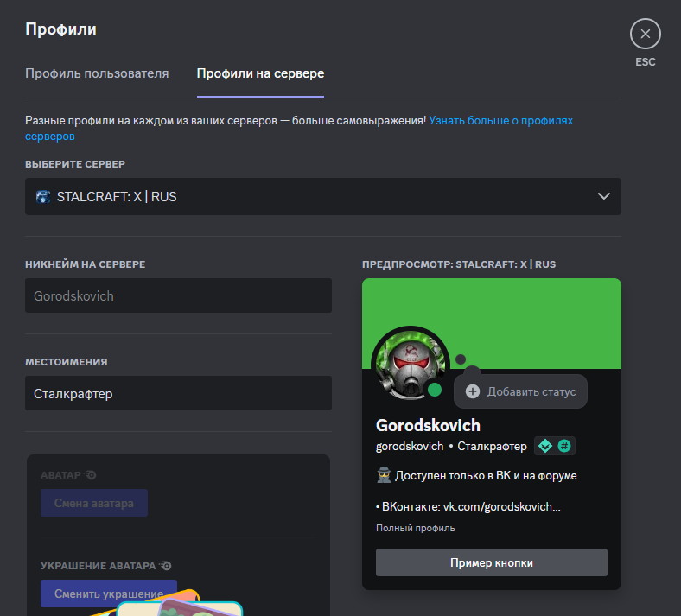Open Полный профиль in the preview card
Image resolution: width=681 pixels, height=616 pixels.
pos(415,529)
